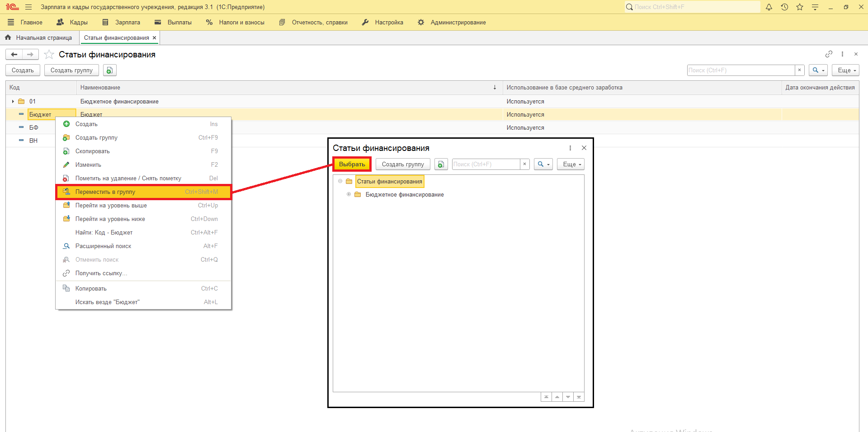Click the 1C logo icon
Viewport: 868px width, 432px height.
pos(12,7)
